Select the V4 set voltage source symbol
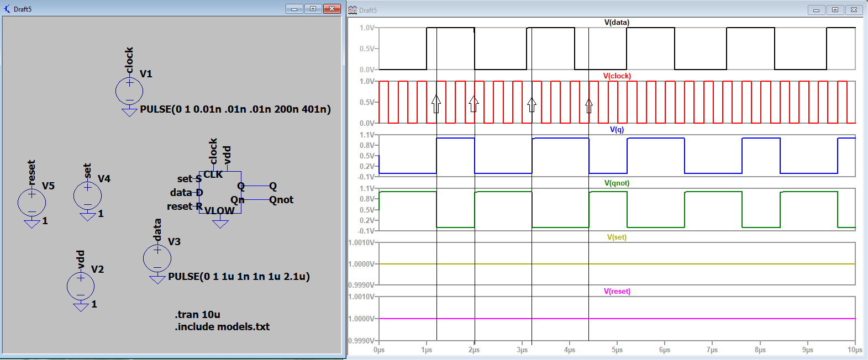This screenshot has width=868, height=360. 87,195
